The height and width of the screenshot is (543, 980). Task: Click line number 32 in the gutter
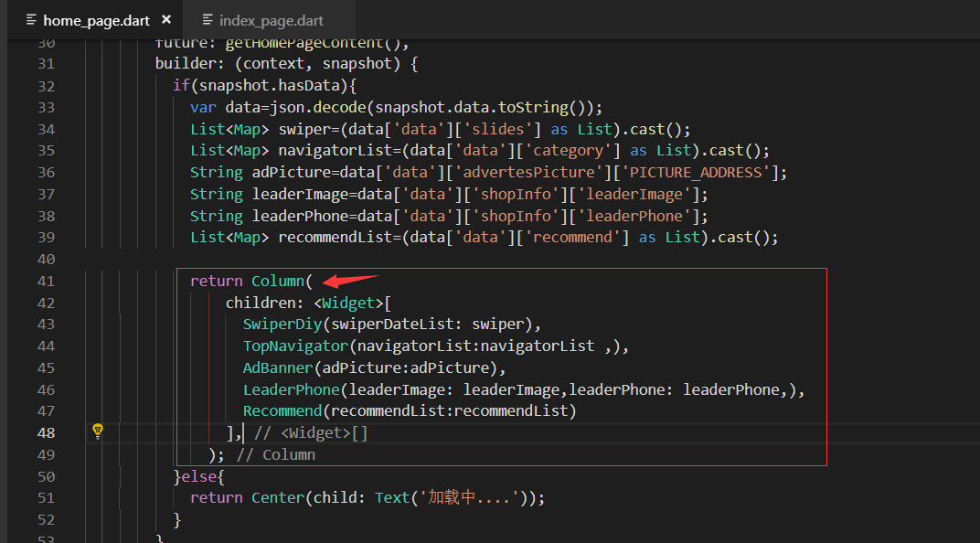click(x=46, y=86)
